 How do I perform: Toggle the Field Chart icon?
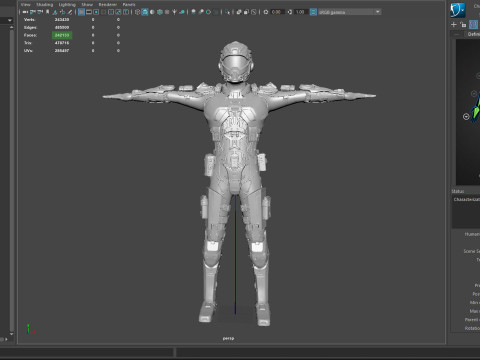coord(111,12)
